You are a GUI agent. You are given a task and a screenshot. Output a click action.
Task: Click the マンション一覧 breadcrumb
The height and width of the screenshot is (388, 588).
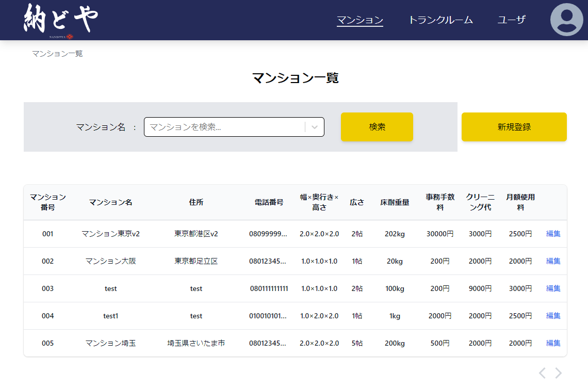click(x=57, y=54)
